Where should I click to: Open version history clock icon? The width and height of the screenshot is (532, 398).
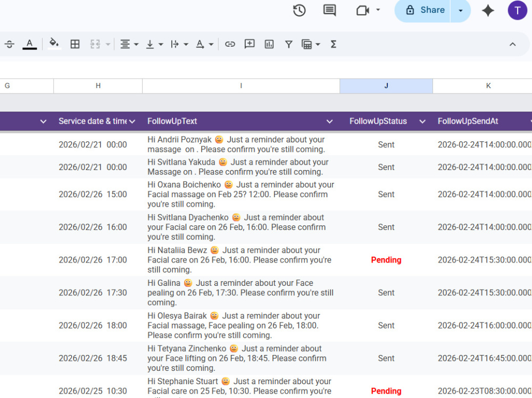[x=299, y=11]
